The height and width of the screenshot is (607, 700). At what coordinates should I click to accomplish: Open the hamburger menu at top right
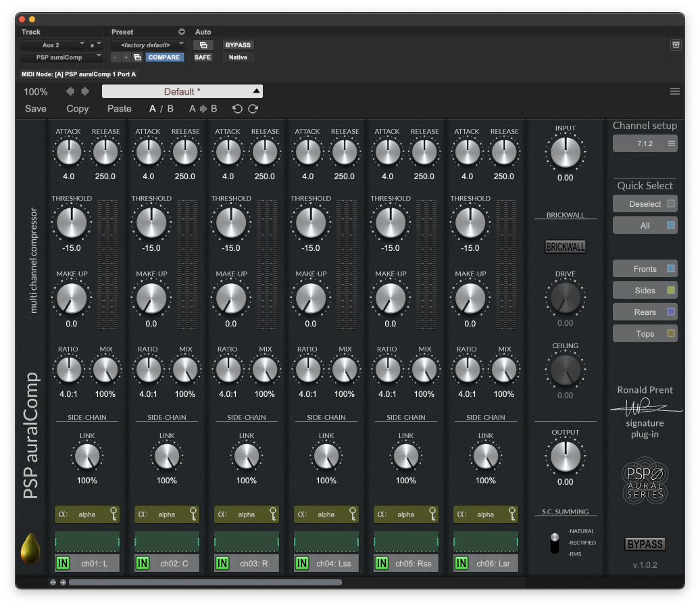point(674,91)
